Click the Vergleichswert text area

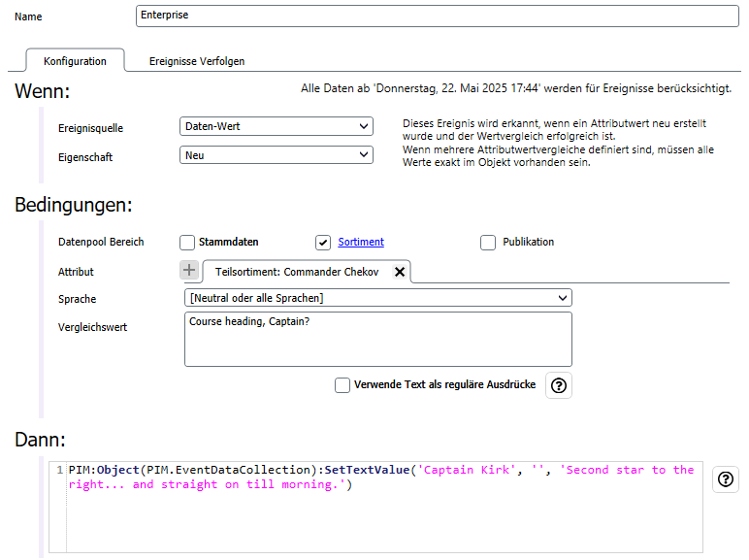click(x=377, y=340)
